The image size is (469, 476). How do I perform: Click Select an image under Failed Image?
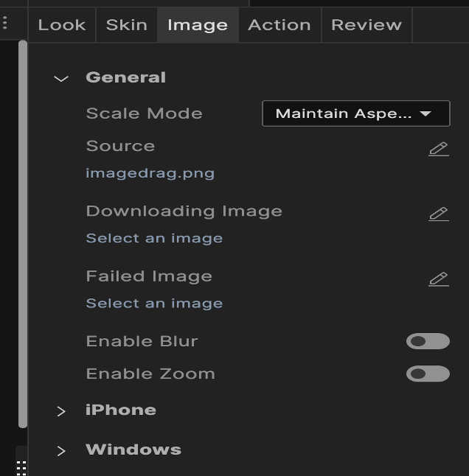(154, 304)
